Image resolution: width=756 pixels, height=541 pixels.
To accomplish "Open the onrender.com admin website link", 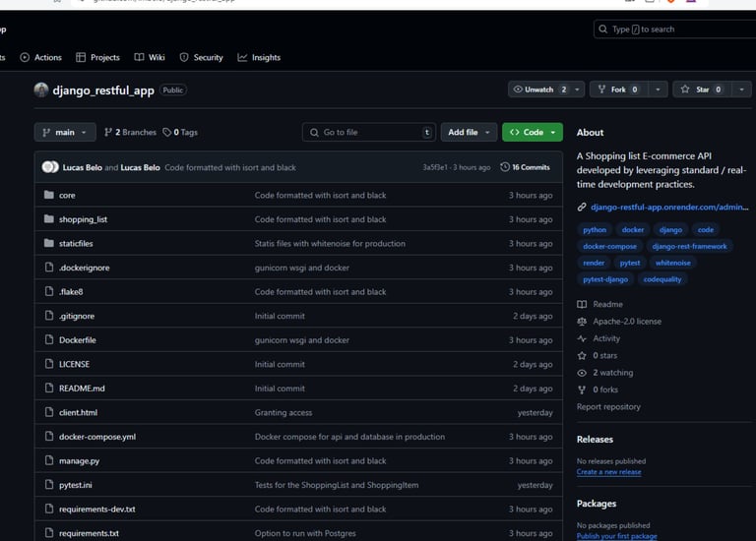I will point(669,208).
